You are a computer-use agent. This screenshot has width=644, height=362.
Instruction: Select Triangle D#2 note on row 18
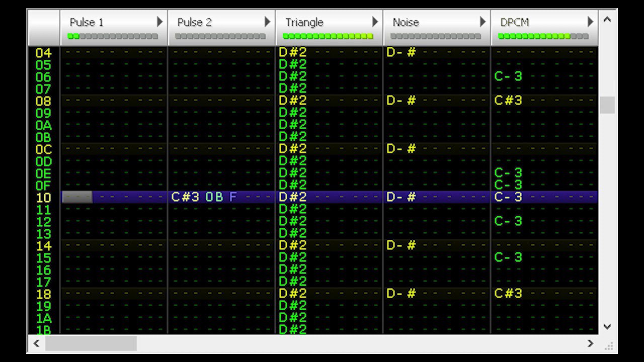point(293,293)
